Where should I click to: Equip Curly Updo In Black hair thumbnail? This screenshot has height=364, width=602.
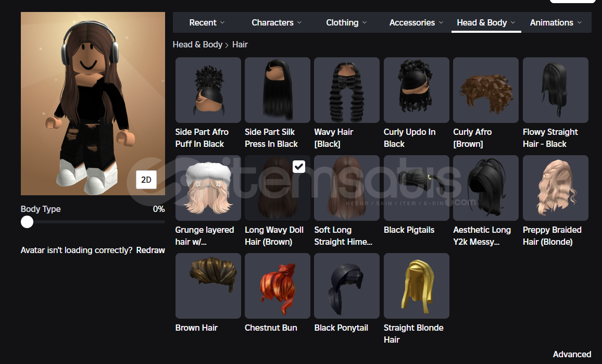pos(417,90)
